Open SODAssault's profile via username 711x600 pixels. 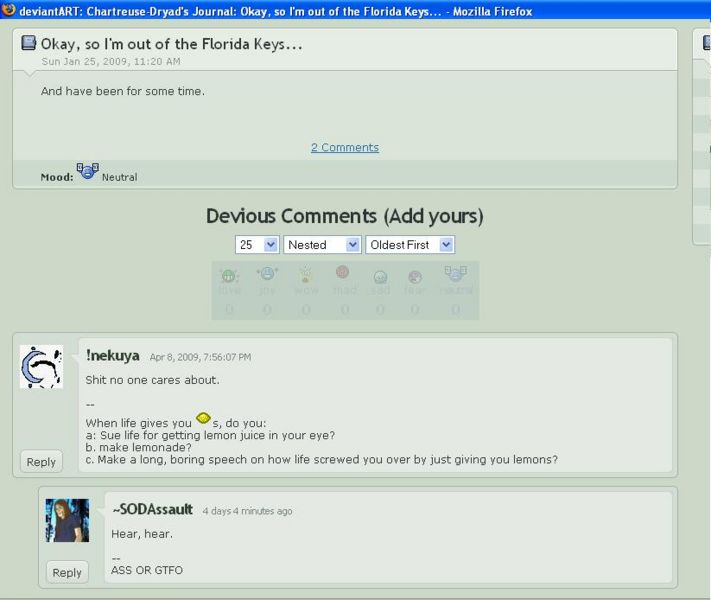pyautogui.click(x=152, y=510)
